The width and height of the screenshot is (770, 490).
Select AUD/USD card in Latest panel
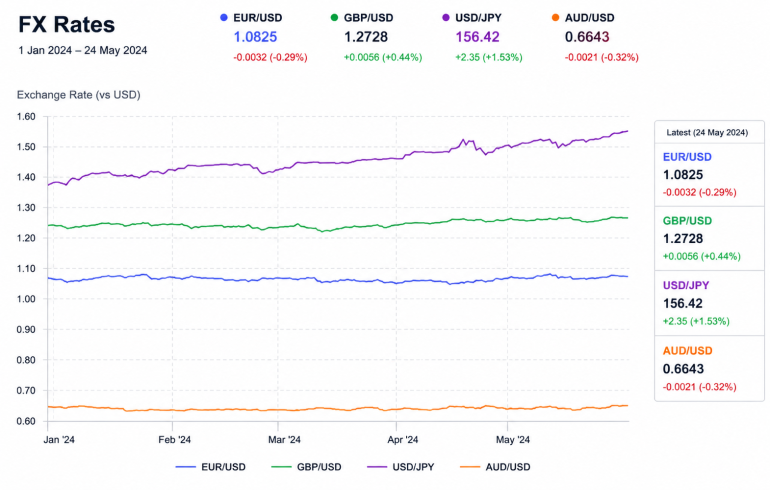tap(709, 369)
